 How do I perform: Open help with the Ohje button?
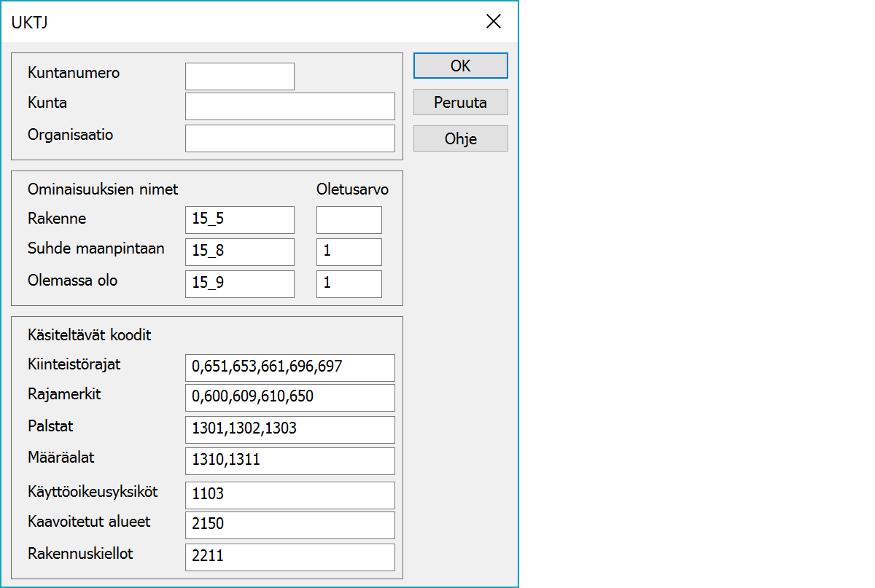click(460, 138)
